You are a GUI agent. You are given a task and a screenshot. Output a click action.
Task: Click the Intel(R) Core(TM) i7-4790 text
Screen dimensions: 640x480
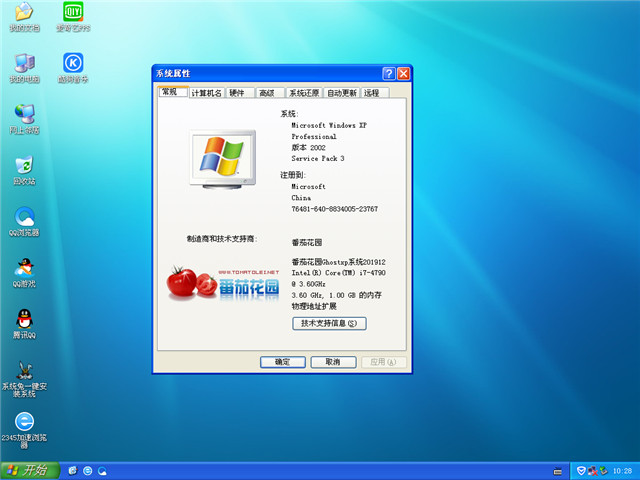click(338, 273)
